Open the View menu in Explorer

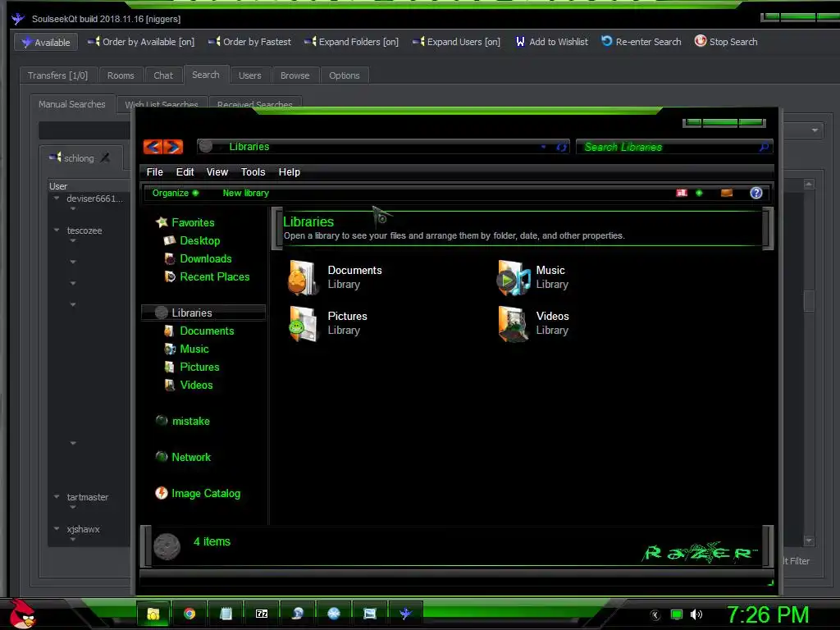[217, 172]
